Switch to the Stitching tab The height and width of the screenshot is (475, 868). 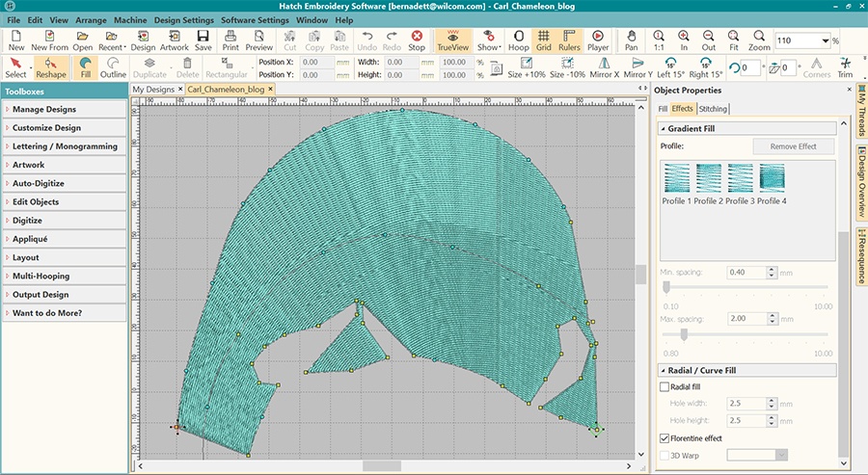pos(713,109)
